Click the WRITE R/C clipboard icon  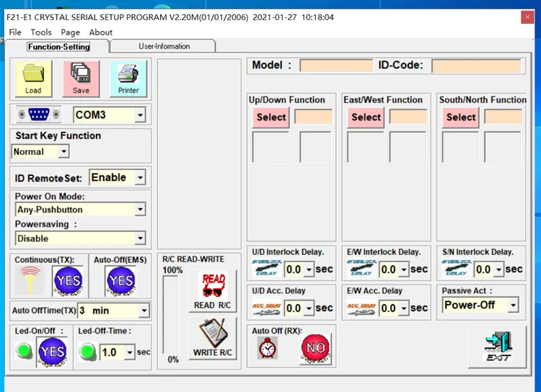tap(213, 333)
